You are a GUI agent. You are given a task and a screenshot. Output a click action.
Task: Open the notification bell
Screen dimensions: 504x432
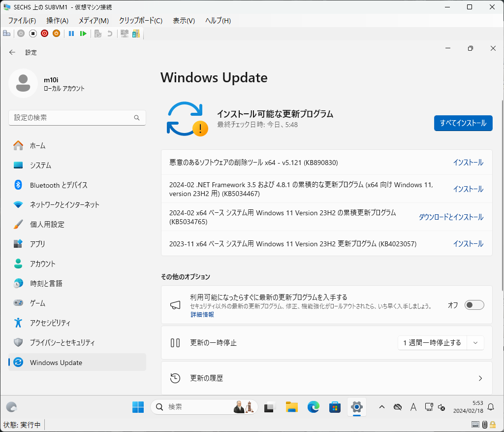point(491,407)
